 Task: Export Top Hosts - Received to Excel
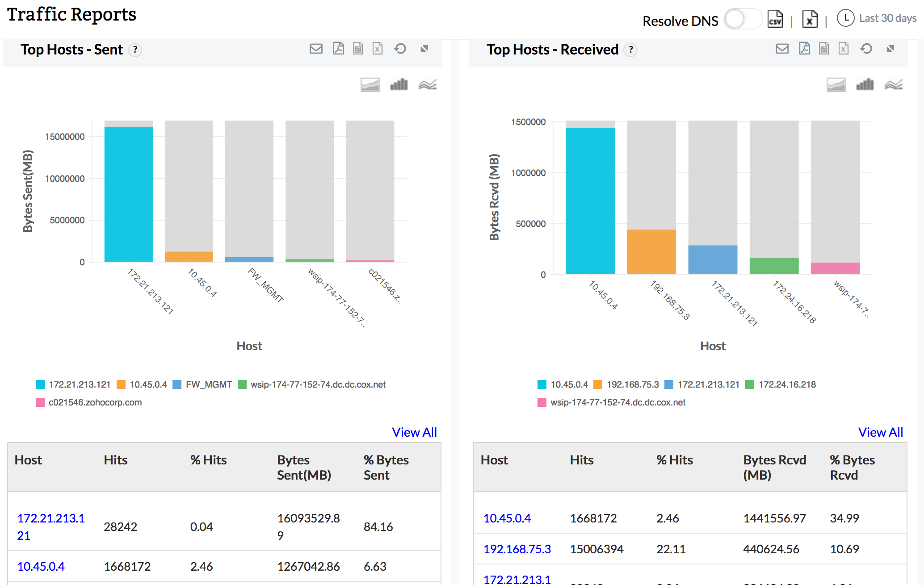click(x=843, y=49)
